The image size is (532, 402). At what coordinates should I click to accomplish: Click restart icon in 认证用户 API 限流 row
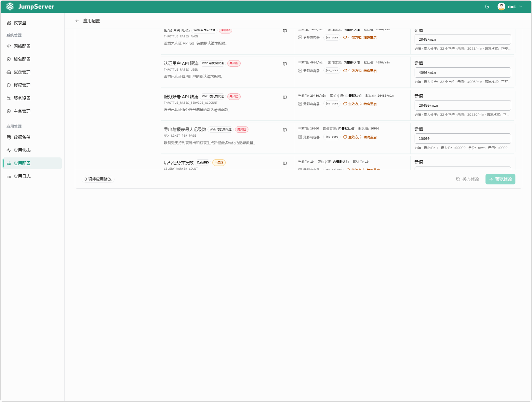tap(345, 71)
